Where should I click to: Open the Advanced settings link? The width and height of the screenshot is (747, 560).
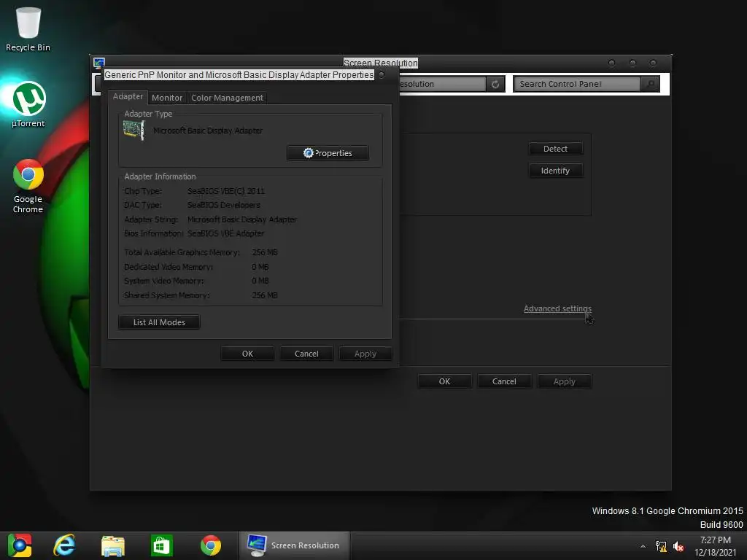pos(557,308)
